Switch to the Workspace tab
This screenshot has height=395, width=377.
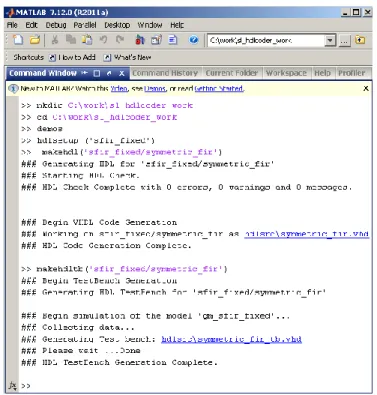286,73
